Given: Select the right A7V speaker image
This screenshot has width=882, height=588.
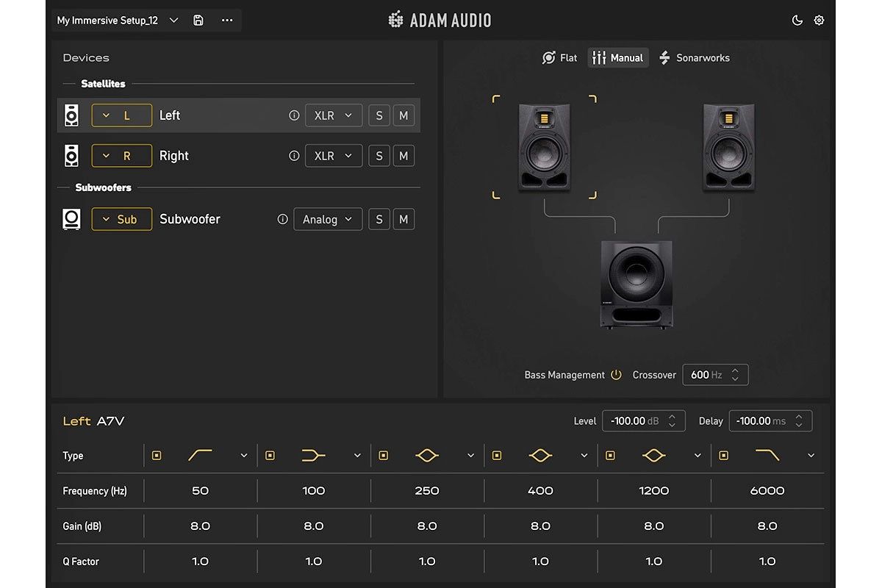Looking at the screenshot, I should click(728, 148).
